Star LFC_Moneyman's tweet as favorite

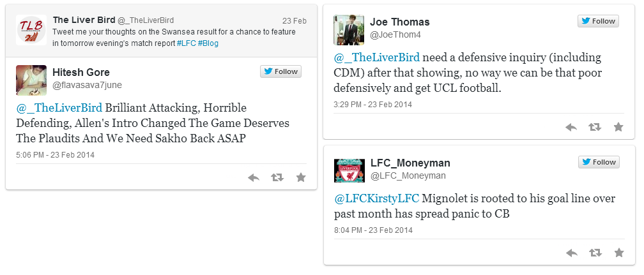pyautogui.click(x=618, y=253)
